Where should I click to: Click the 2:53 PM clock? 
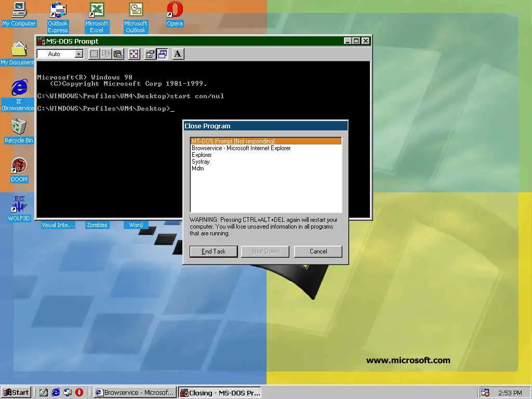click(x=510, y=393)
